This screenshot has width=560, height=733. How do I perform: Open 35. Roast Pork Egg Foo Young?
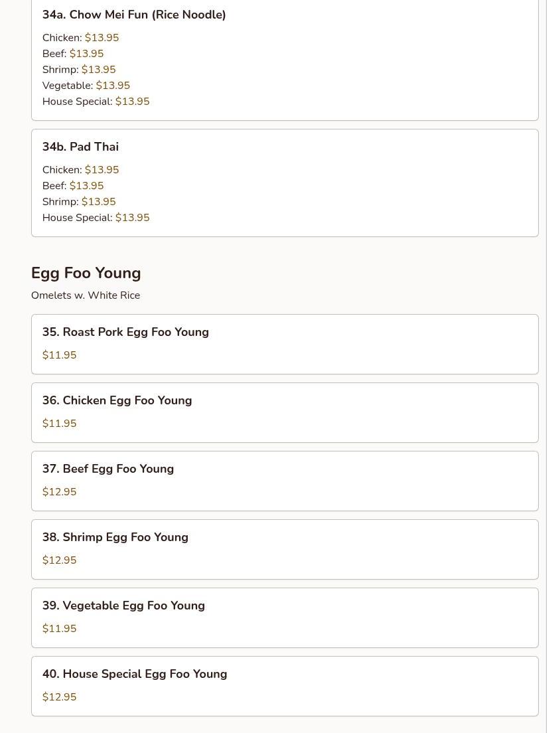[125, 332]
